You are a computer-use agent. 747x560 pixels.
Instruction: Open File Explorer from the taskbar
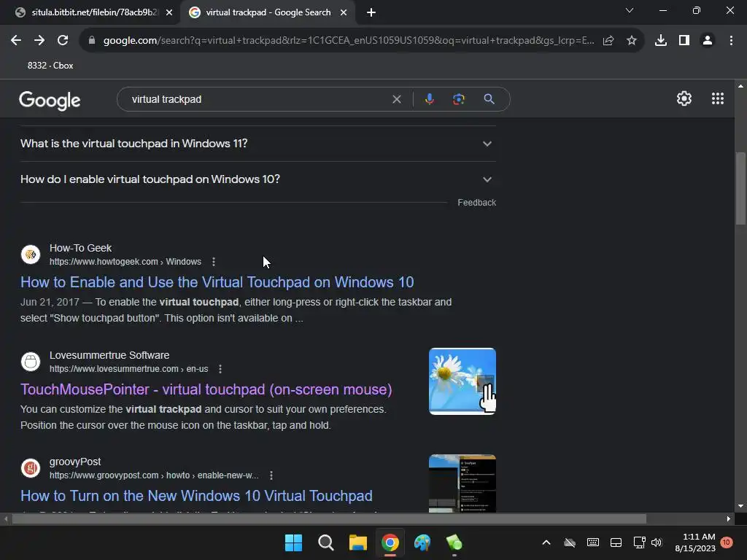pyautogui.click(x=357, y=542)
